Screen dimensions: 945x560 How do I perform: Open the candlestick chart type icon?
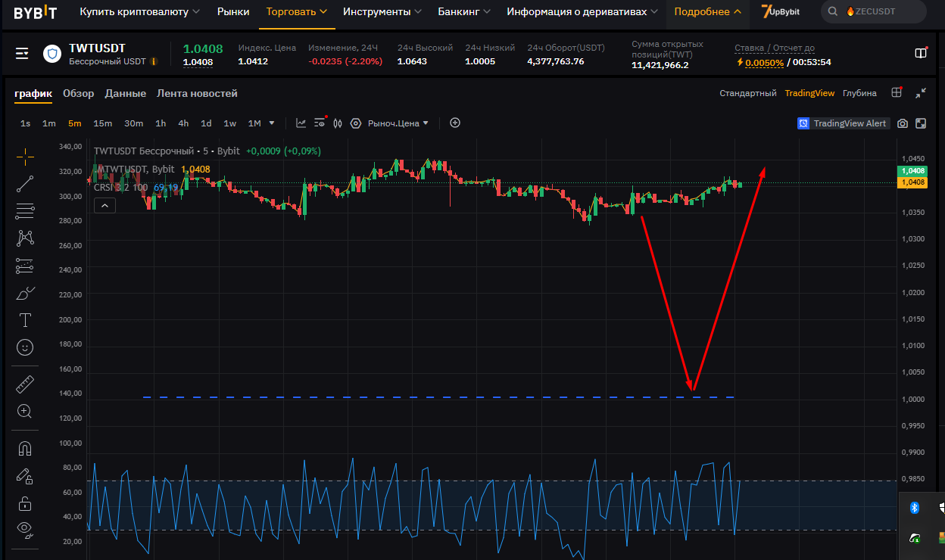tap(338, 123)
